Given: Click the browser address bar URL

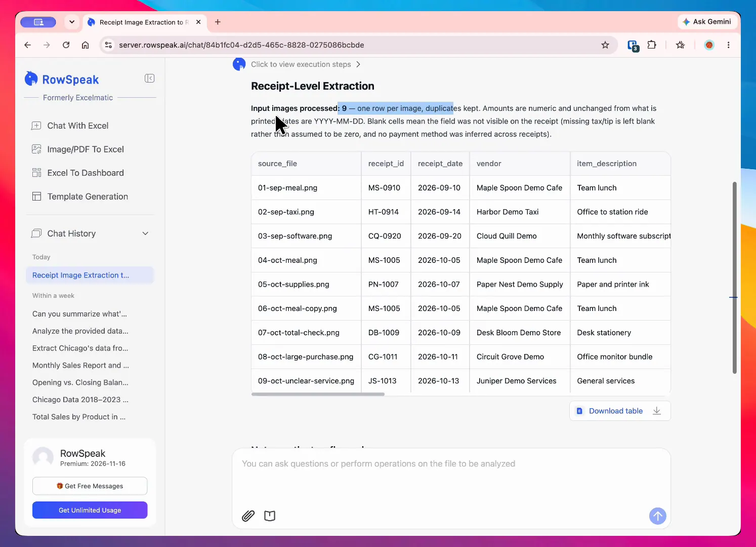Looking at the screenshot, I should coord(241,45).
